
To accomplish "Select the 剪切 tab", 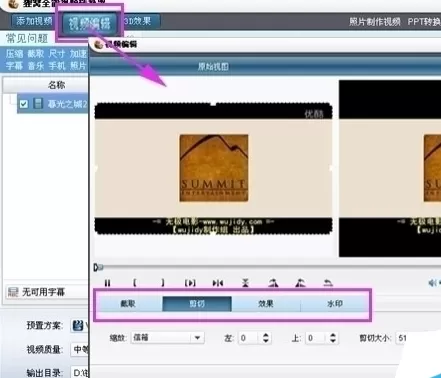I will [197, 304].
